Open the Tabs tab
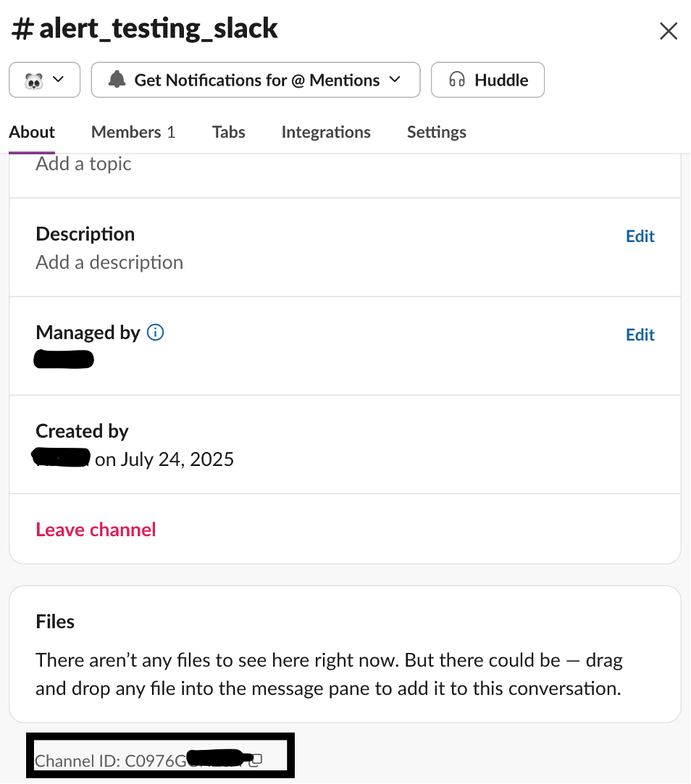Viewport: 691px width, 784px height. coord(229,132)
